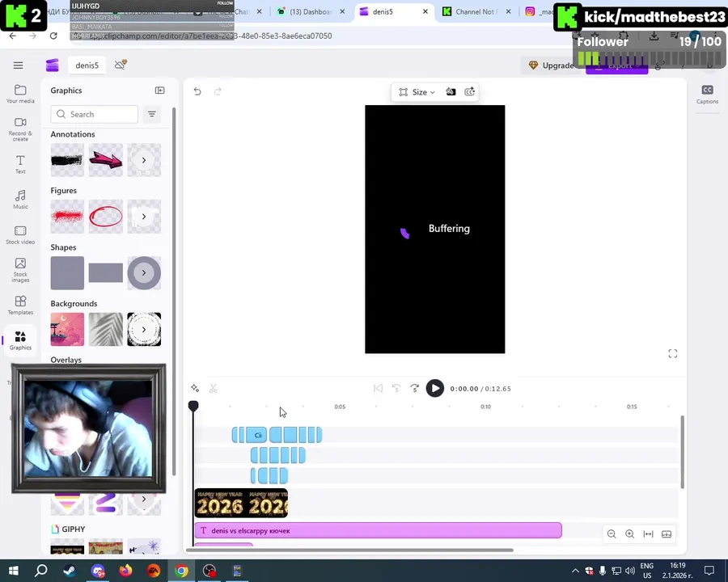The image size is (728, 582).
Task: Select the gray leaf background
Action: pos(106,330)
